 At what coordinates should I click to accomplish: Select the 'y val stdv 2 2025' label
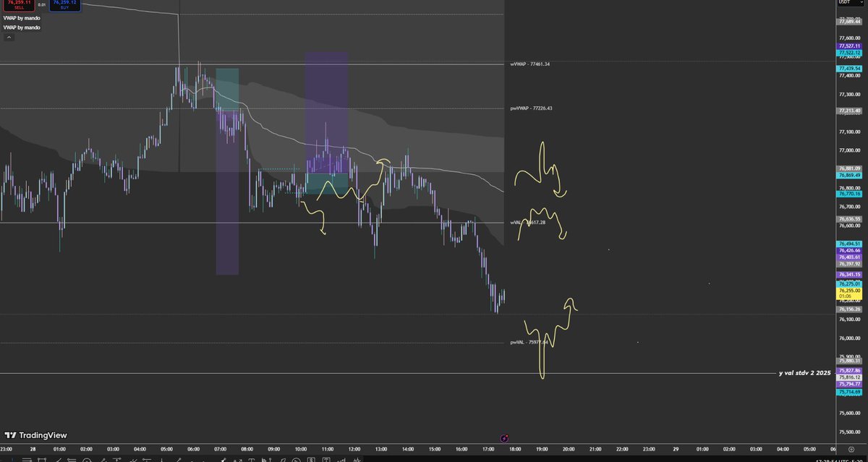click(804, 373)
